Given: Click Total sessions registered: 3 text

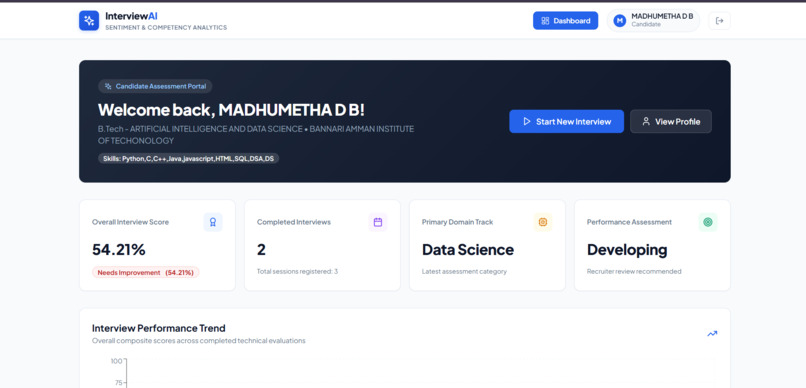Looking at the screenshot, I should [298, 271].
